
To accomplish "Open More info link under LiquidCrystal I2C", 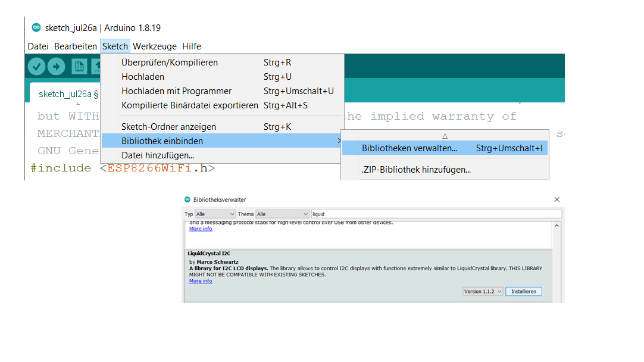I will (201, 281).
